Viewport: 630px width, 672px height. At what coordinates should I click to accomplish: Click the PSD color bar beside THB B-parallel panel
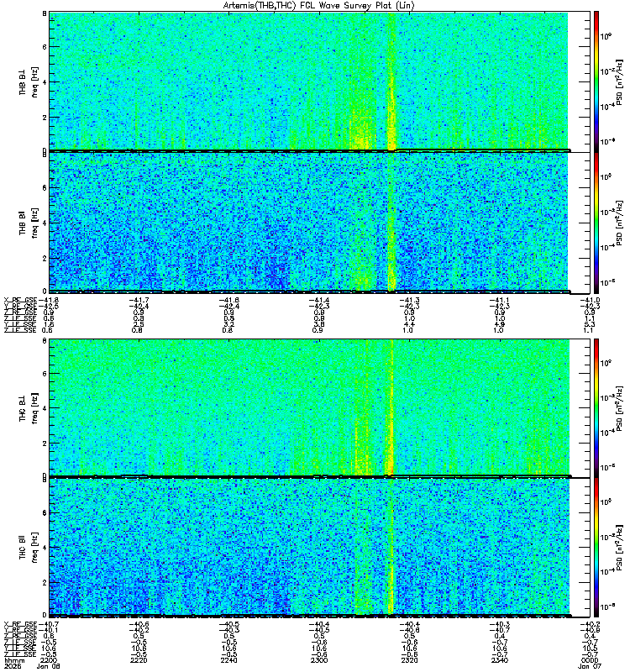[596, 223]
